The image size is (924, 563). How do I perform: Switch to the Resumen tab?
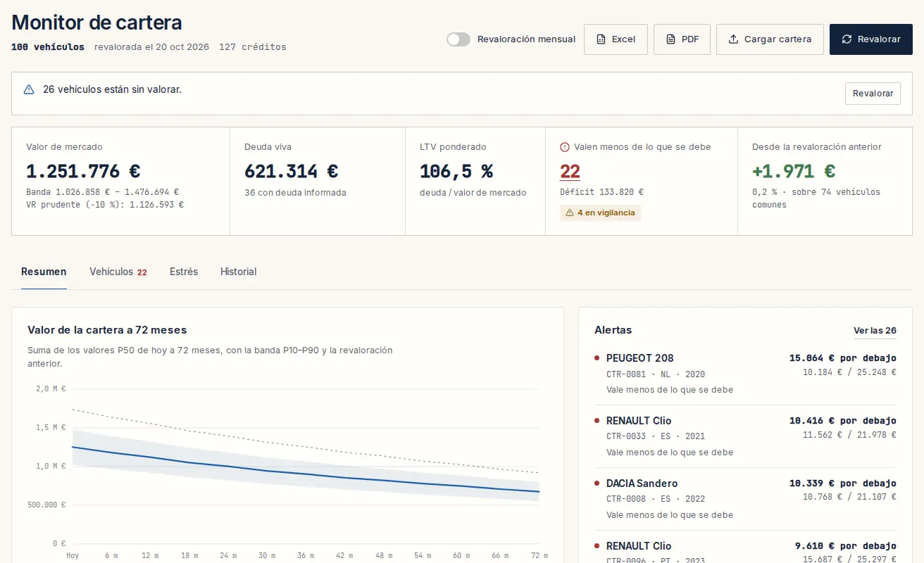[x=44, y=272]
